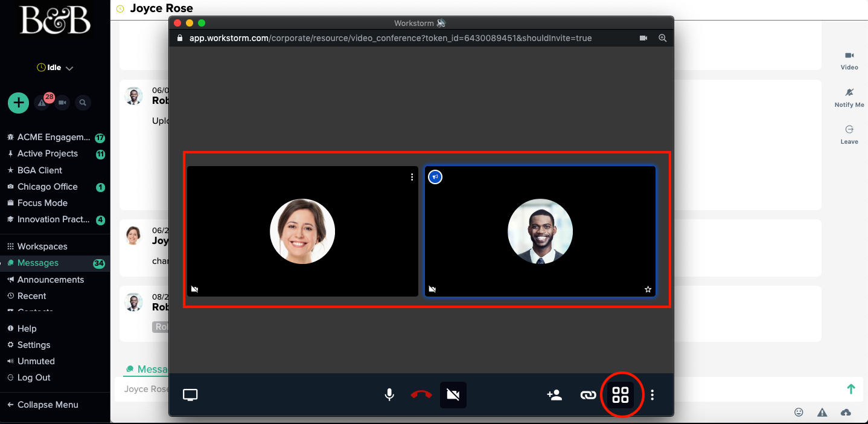Open the alerts icon with 28 badge
Screen dimensions: 868x424
click(43, 102)
